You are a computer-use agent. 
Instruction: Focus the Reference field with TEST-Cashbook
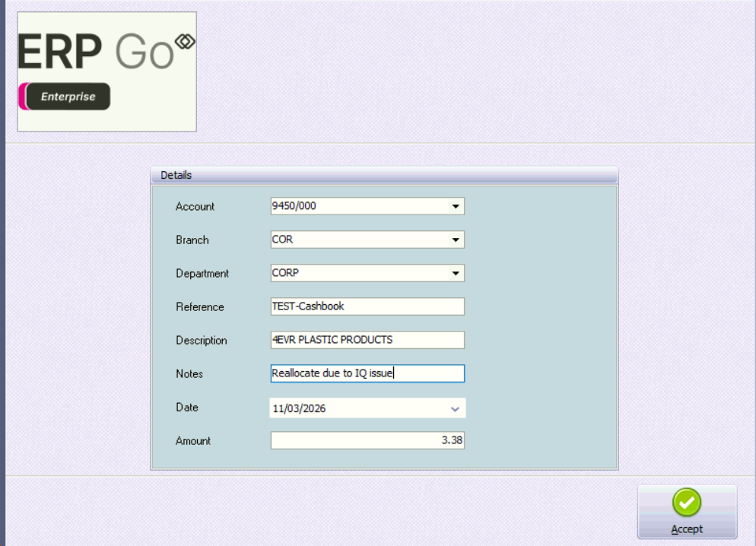367,306
